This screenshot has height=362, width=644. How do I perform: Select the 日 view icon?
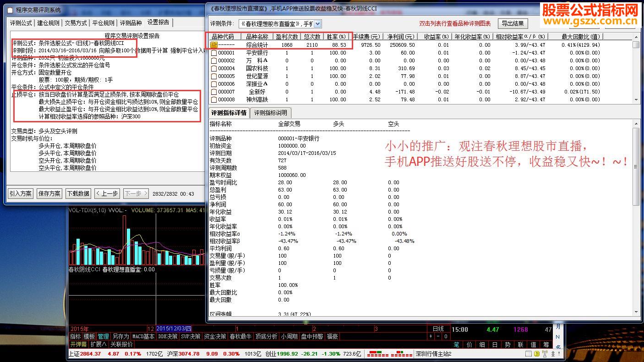point(495,345)
